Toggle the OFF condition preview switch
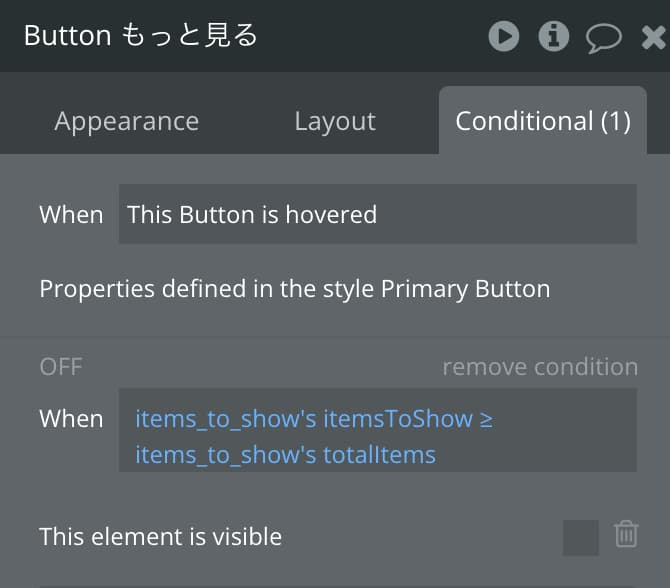This screenshot has width=670, height=588. (61, 367)
